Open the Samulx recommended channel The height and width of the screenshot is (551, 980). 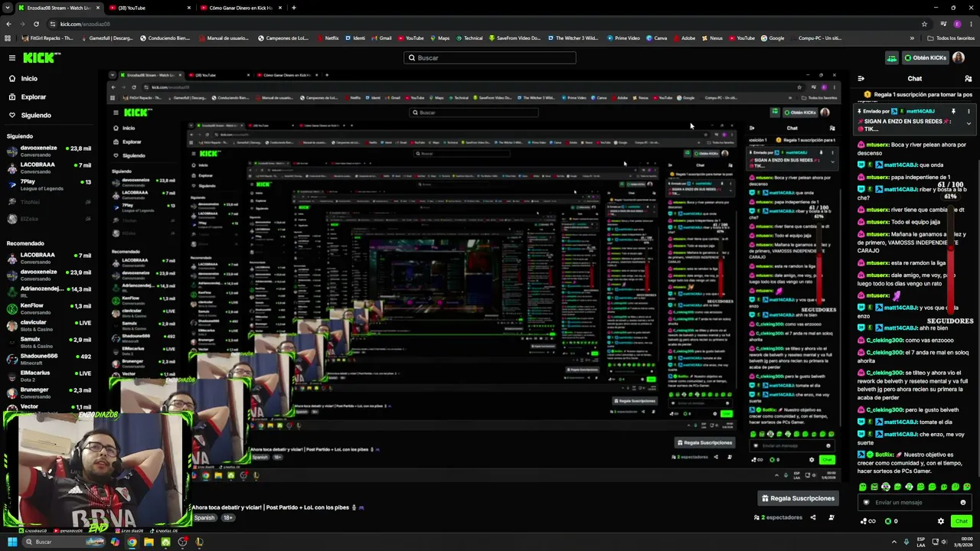47,342
